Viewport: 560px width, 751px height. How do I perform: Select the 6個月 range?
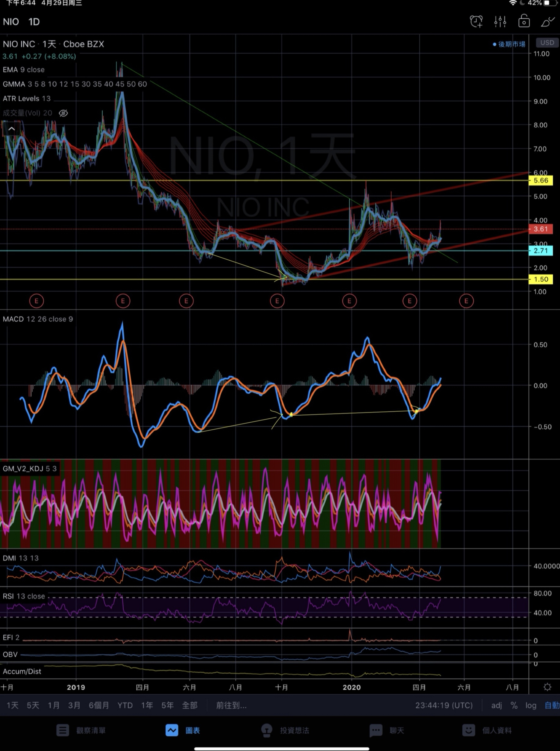click(99, 706)
